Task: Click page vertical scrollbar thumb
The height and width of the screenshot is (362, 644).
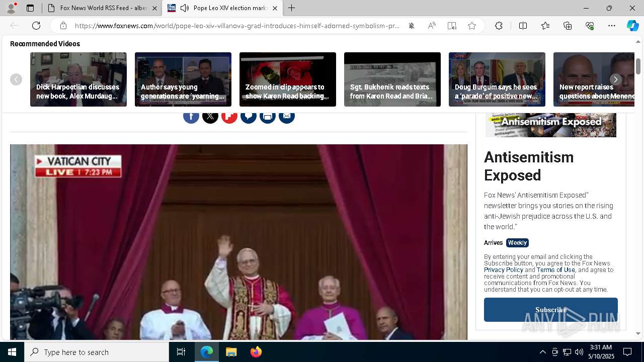Action: (x=638, y=66)
